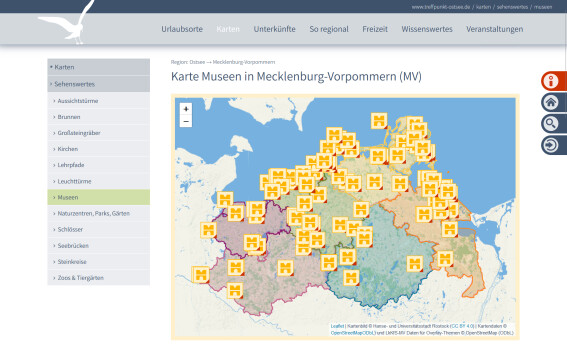Open Naturzentren, Parks, Gärten in sidebar
The height and width of the screenshot is (360, 567).
[x=99, y=213]
